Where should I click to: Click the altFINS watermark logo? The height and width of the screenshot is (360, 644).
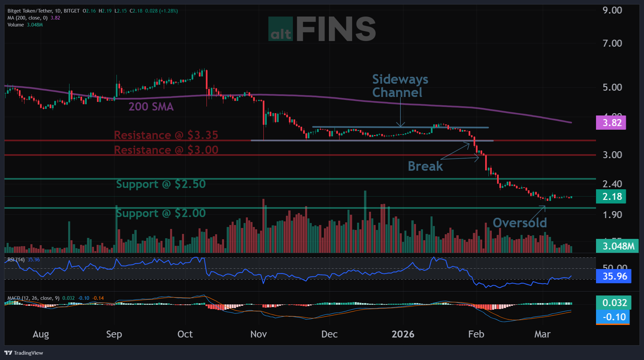[322, 30]
